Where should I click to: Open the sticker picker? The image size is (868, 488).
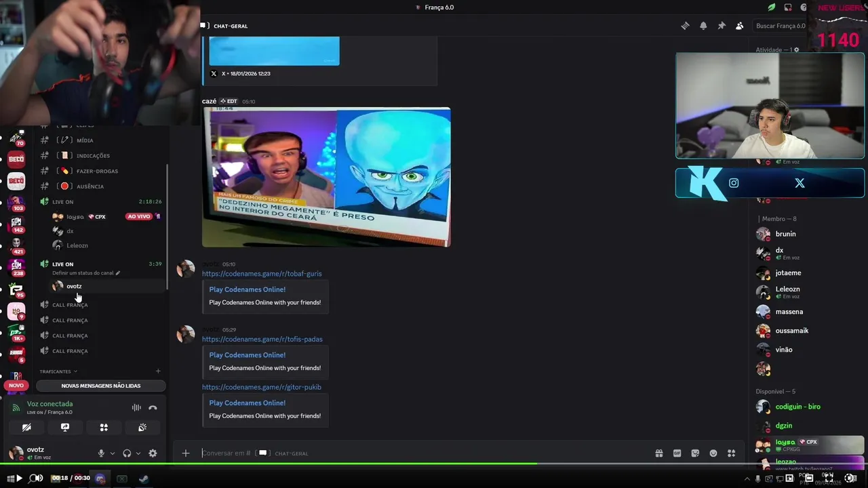(x=695, y=453)
